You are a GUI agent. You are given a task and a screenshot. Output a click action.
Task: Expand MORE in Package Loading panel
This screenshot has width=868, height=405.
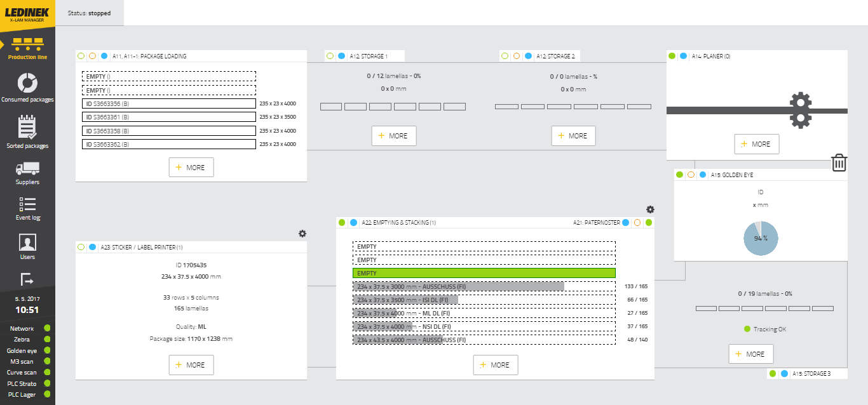pos(191,168)
